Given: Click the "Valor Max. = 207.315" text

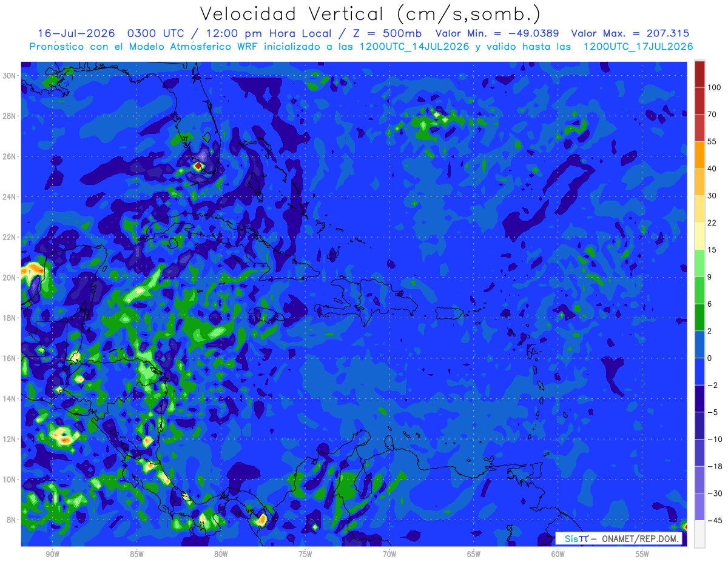Looking at the screenshot, I should [630, 33].
